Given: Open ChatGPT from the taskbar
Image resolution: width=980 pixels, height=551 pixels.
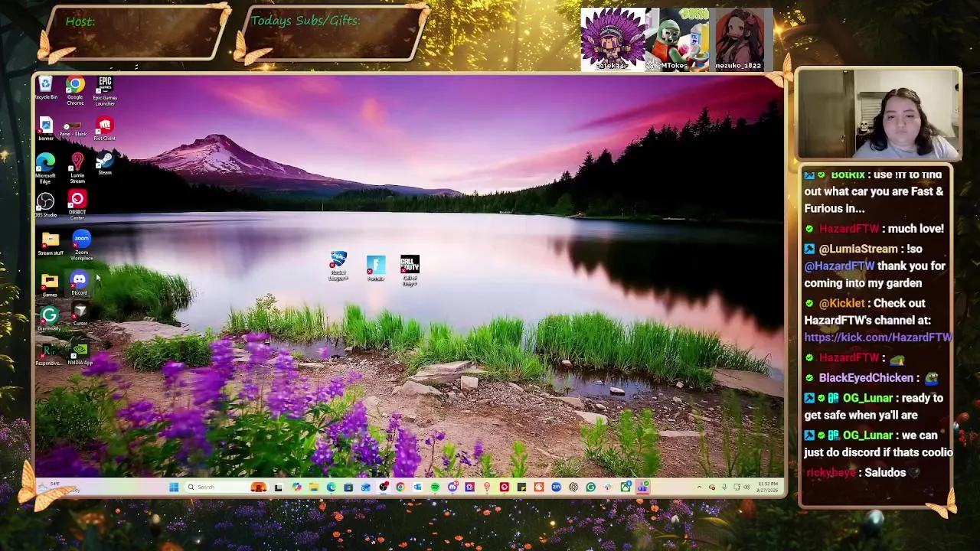Looking at the screenshot, I should [573, 487].
